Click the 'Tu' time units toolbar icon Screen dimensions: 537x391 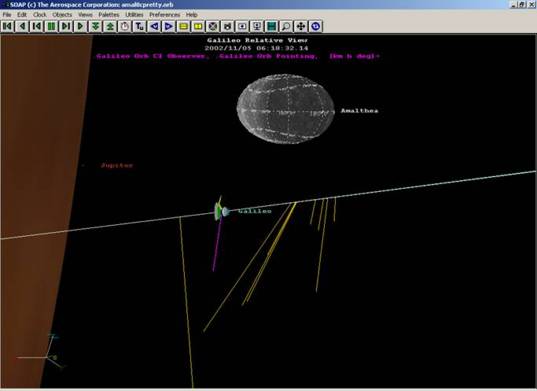139,26
